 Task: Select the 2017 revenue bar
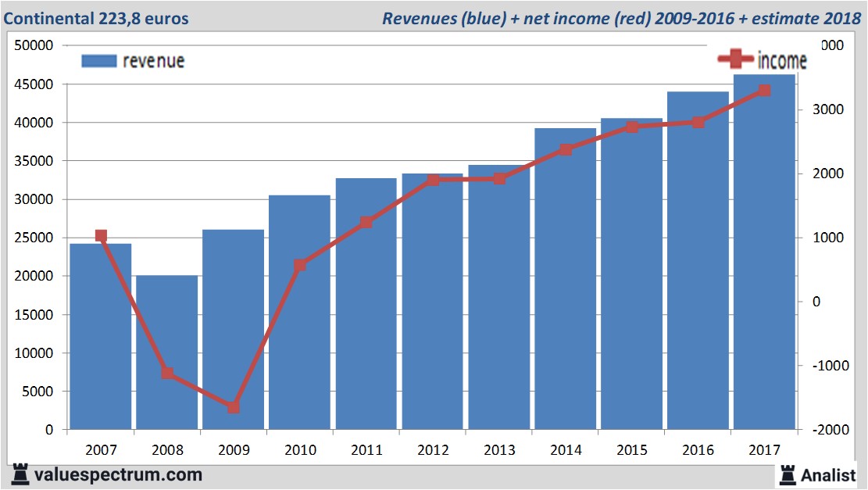765,252
